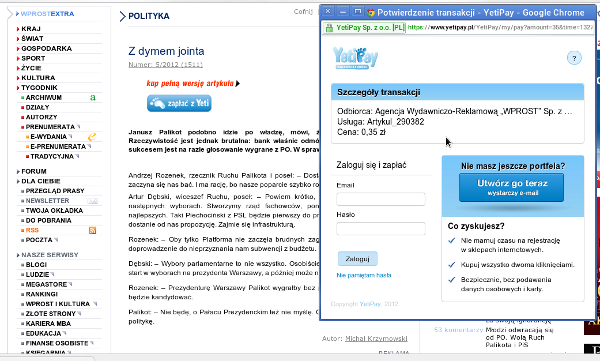Click the Zaloguj login button

point(357,259)
